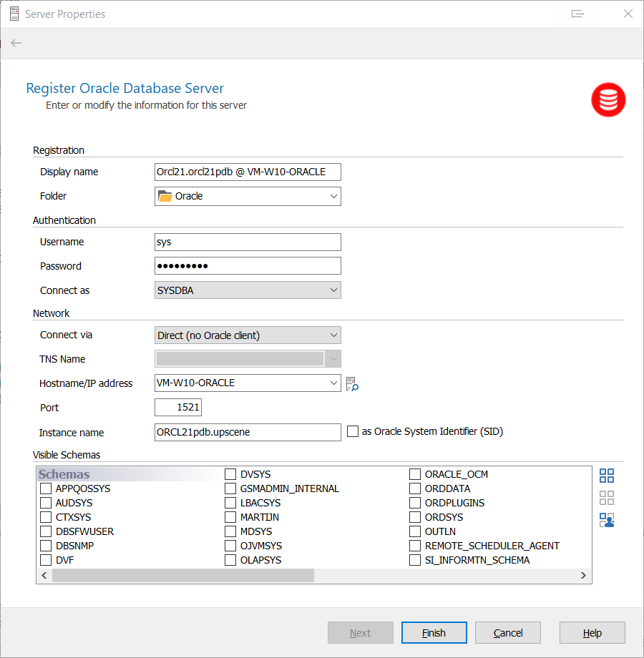The height and width of the screenshot is (658, 644).
Task: Click the dock window icon in title bar
Action: 578,14
